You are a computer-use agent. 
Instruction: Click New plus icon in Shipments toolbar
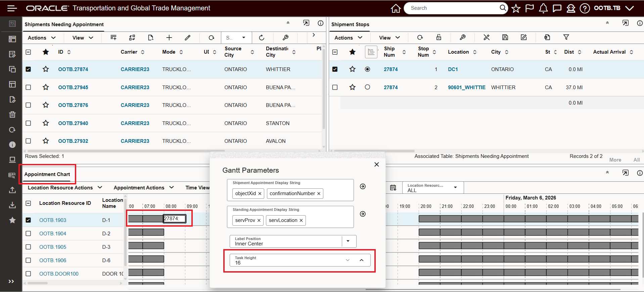[x=169, y=38]
